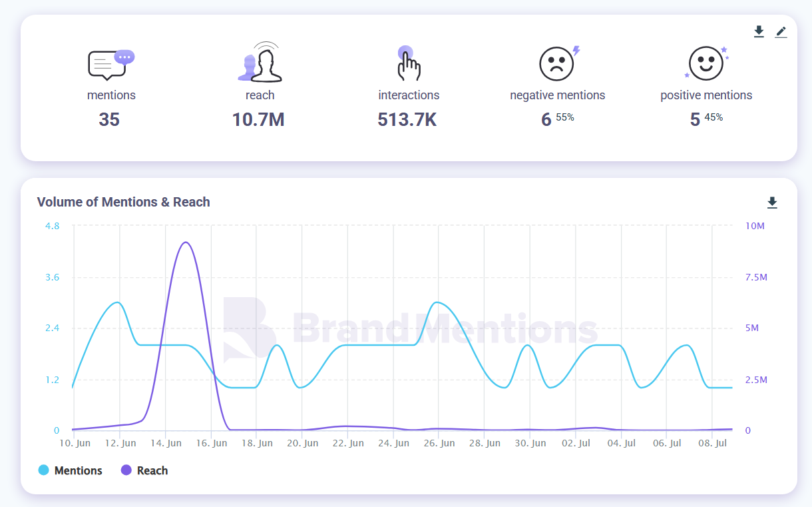Toggle the Reach series in legend
Screen dimensions: 812x507
coord(152,470)
